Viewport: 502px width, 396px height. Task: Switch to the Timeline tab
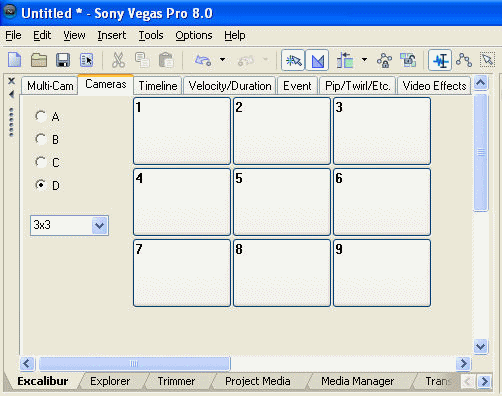158,86
